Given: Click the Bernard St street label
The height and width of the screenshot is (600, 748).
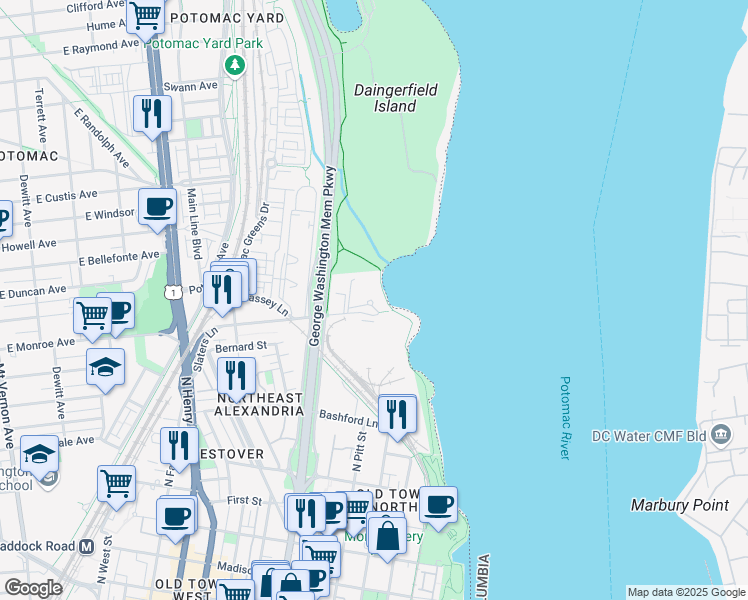Looking at the screenshot, I should (241, 347).
